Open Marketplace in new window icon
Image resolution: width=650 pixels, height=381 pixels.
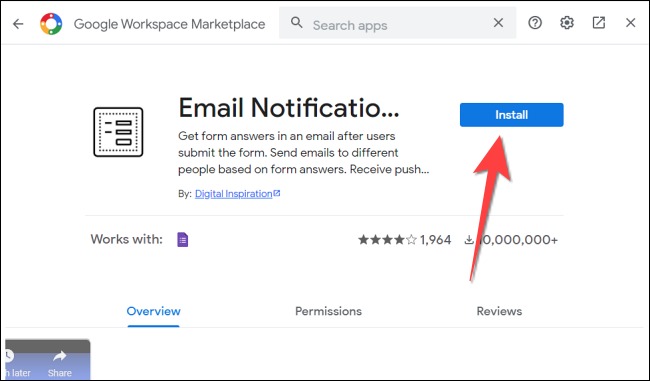coord(599,23)
